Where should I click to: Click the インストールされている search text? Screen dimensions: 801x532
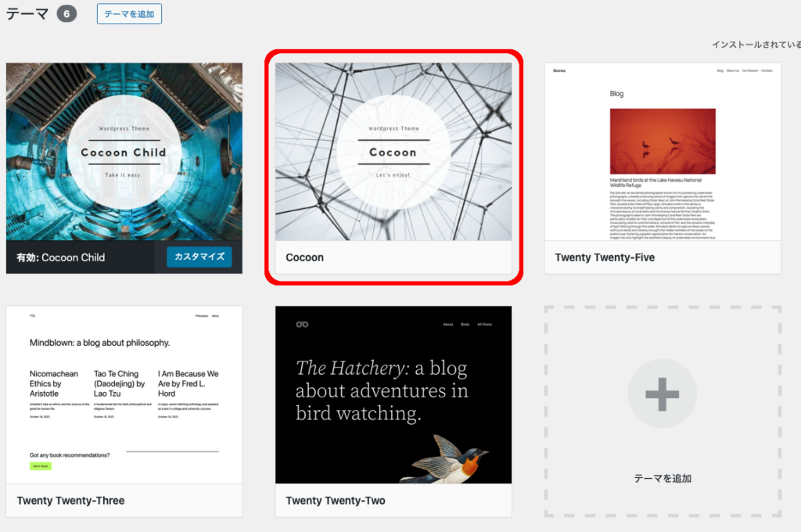click(756, 45)
